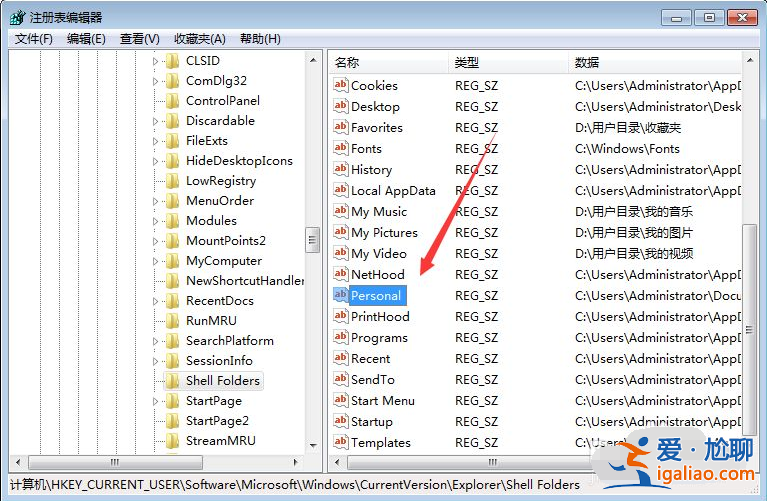Click the My Video value icon
767x501 pixels.
tap(340, 253)
